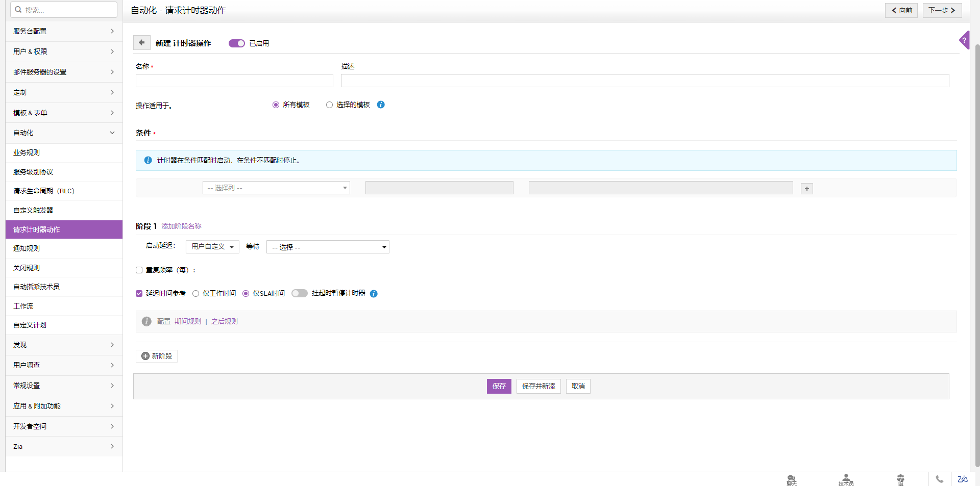
Task: Open the 聊天 chat icon
Action: tap(791, 479)
